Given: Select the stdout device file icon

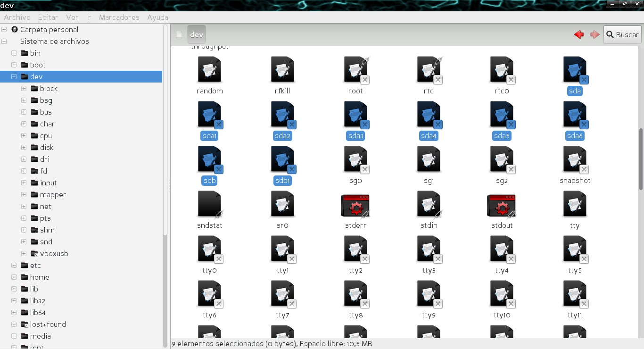Looking at the screenshot, I should [x=501, y=206].
